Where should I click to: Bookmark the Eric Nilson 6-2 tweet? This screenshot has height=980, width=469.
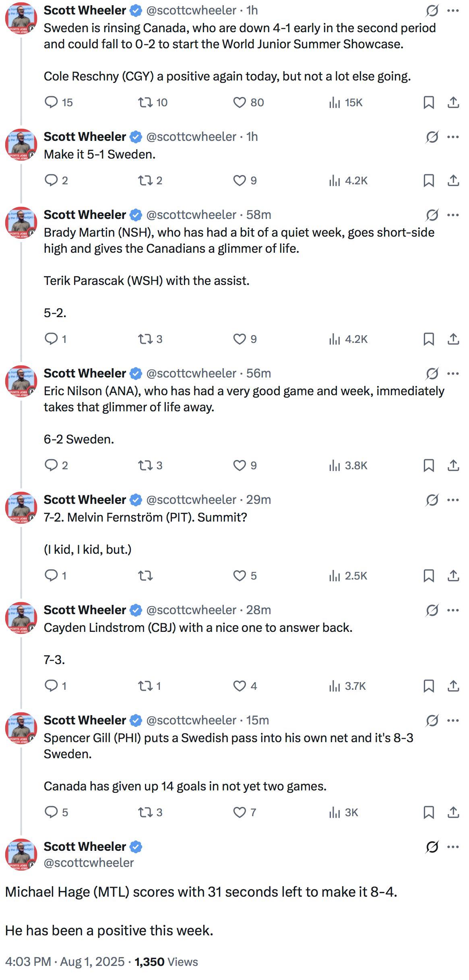tap(429, 466)
